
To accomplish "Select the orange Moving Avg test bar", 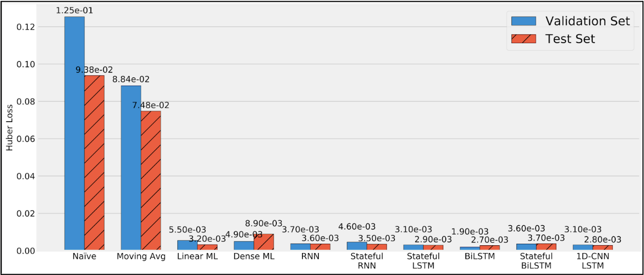I will tap(151, 181).
